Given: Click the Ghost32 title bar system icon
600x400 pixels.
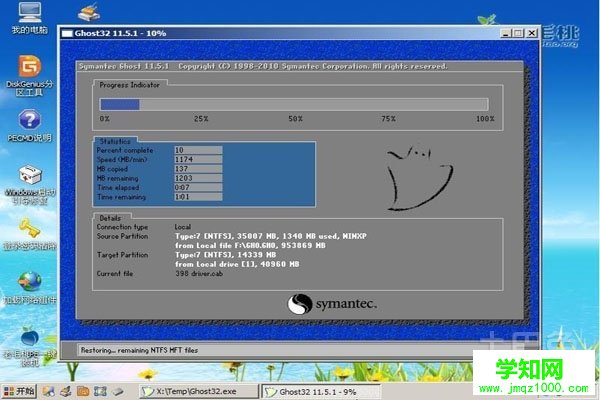Looking at the screenshot, I should [67, 33].
